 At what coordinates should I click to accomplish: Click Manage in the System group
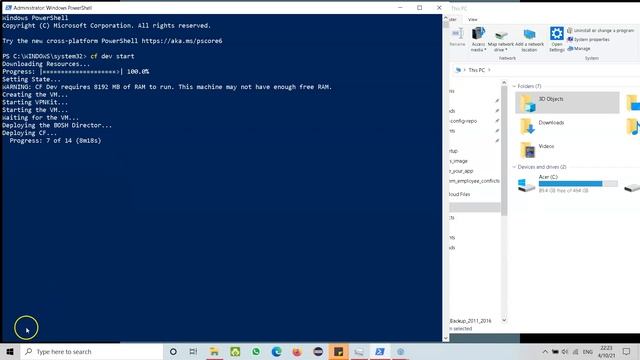click(579, 49)
